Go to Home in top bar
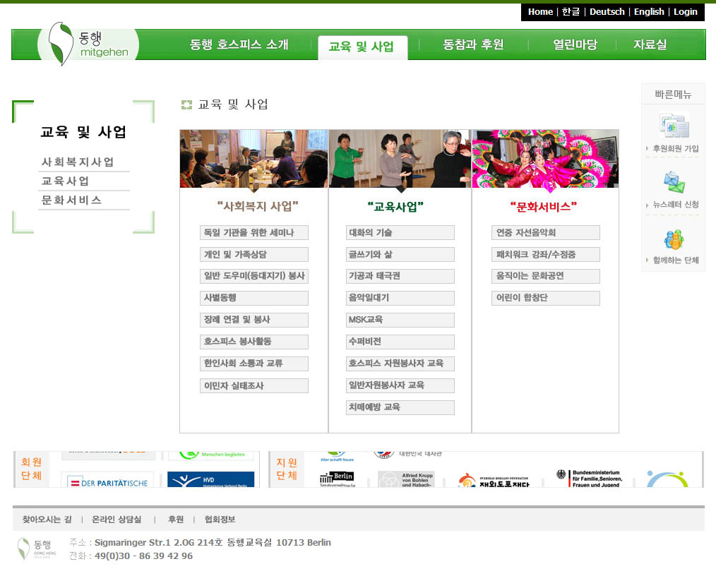The height and width of the screenshot is (588, 716). click(x=540, y=12)
